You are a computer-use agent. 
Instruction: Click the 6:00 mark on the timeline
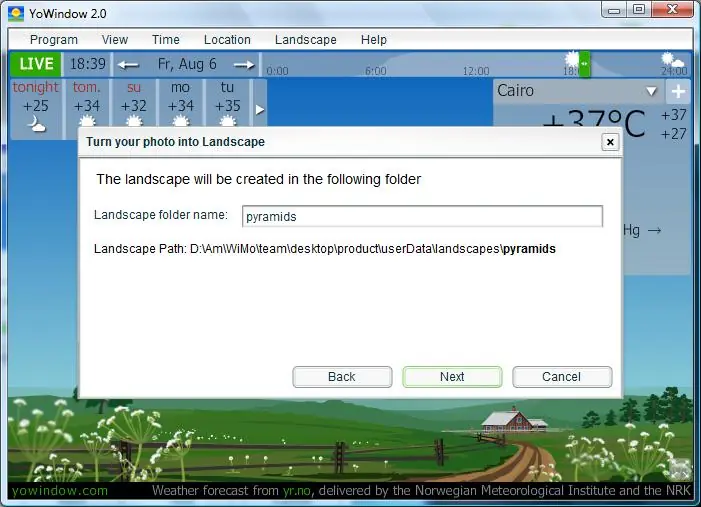[x=376, y=71]
